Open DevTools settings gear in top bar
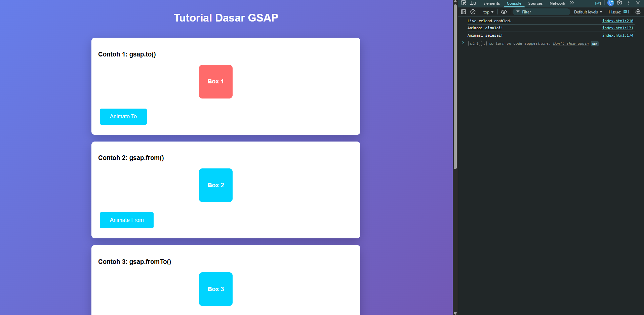The height and width of the screenshot is (315, 644). [619, 3]
